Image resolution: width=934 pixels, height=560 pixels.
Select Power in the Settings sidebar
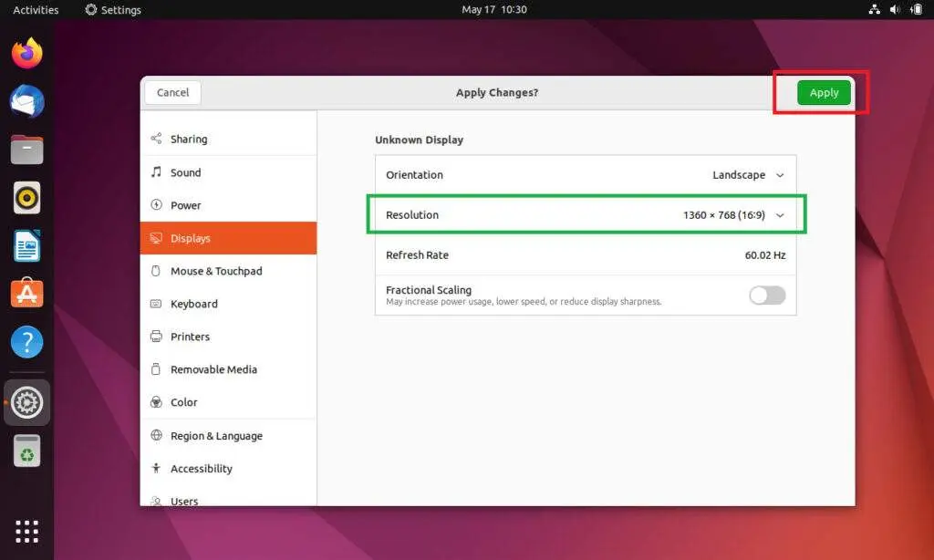pos(186,205)
